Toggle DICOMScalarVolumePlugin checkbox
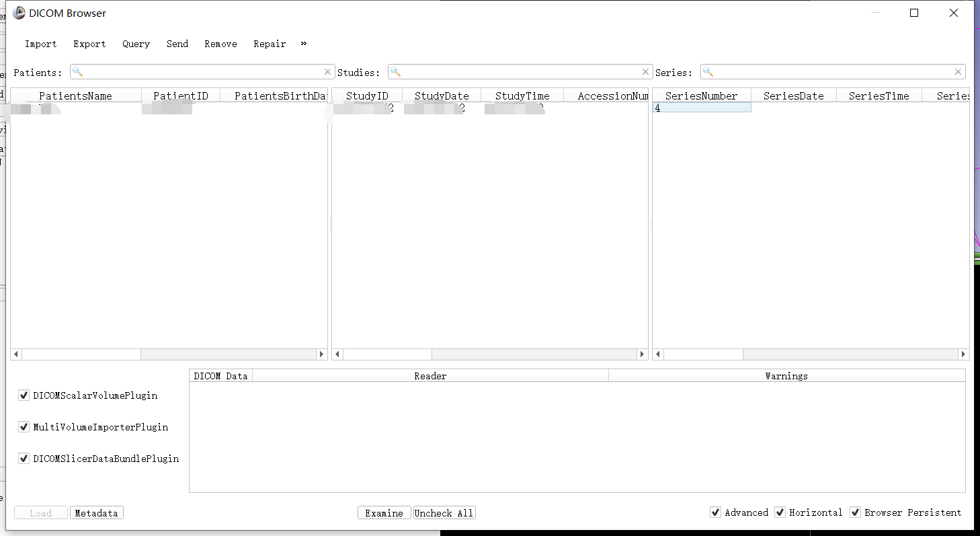Image resolution: width=980 pixels, height=536 pixels. point(24,395)
